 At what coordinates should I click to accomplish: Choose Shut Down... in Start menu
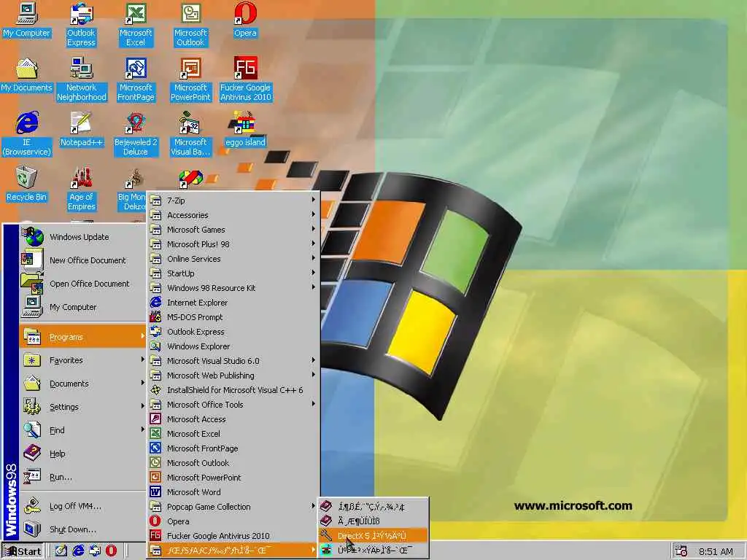tap(82, 529)
